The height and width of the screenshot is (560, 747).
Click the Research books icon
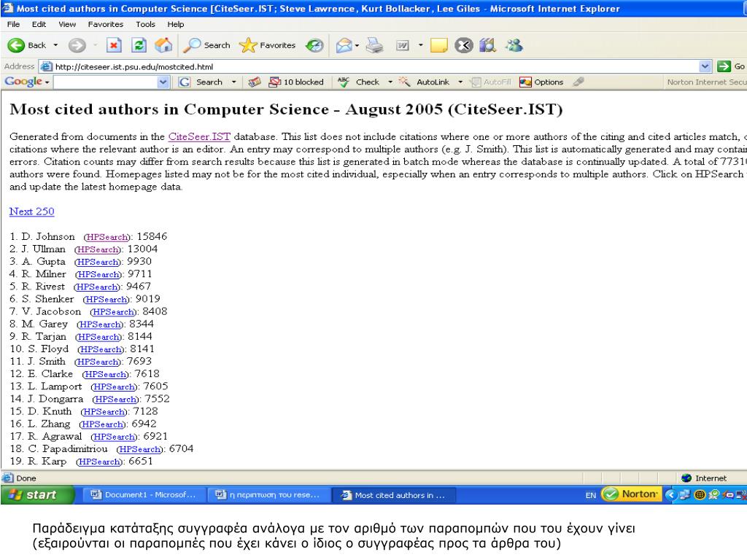(x=488, y=45)
